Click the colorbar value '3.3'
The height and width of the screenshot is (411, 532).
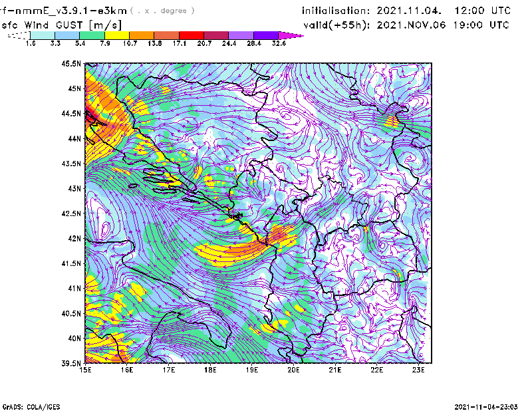(x=55, y=43)
